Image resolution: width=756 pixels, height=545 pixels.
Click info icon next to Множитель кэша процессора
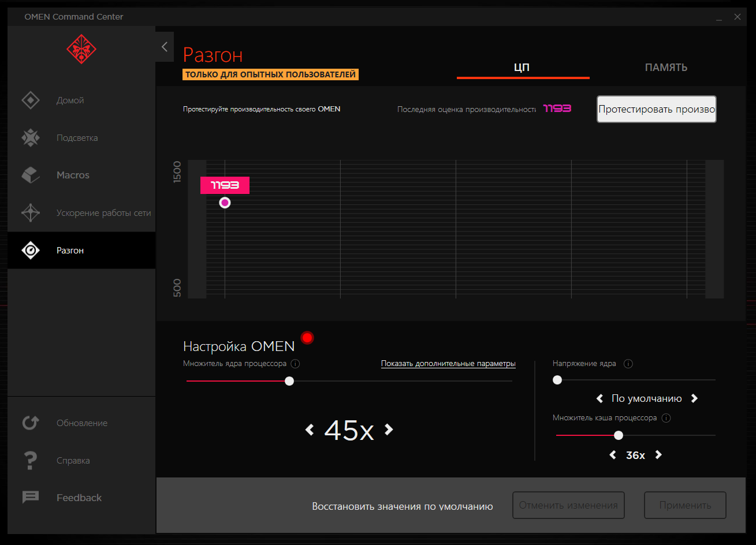[666, 418]
